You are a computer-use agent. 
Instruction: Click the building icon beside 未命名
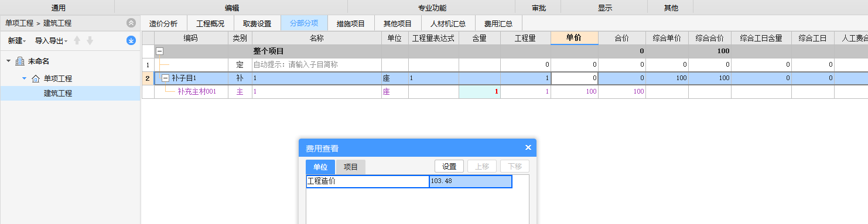(19, 61)
